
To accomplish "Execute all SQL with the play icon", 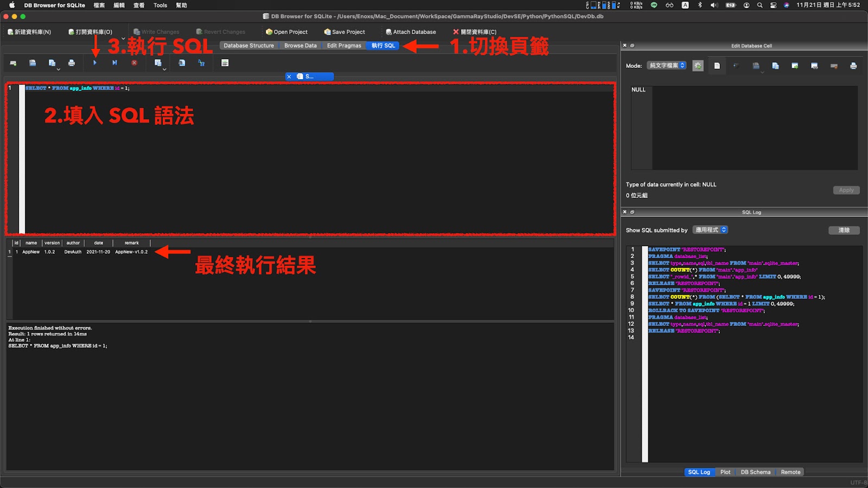I will pyautogui.click(x=95, y=63).
